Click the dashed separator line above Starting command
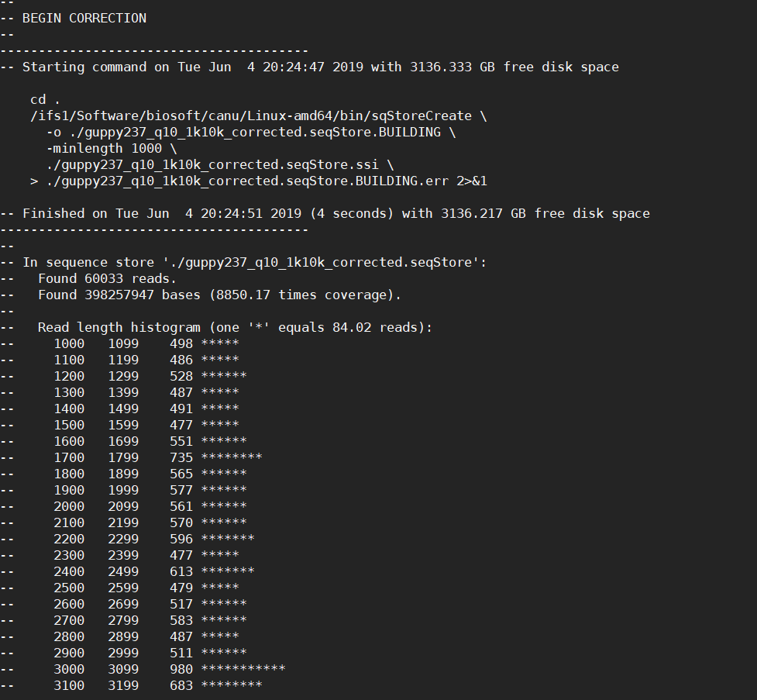The height and width of the screenshot is (700, 757). click(x=155, y=50)
